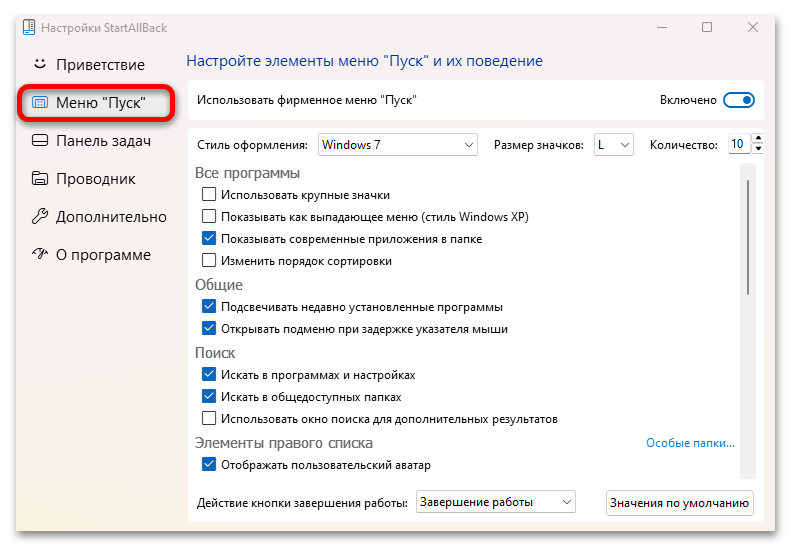Maximize the StartAllBack settings window
791x547 pixels.
tap(707, 27)
